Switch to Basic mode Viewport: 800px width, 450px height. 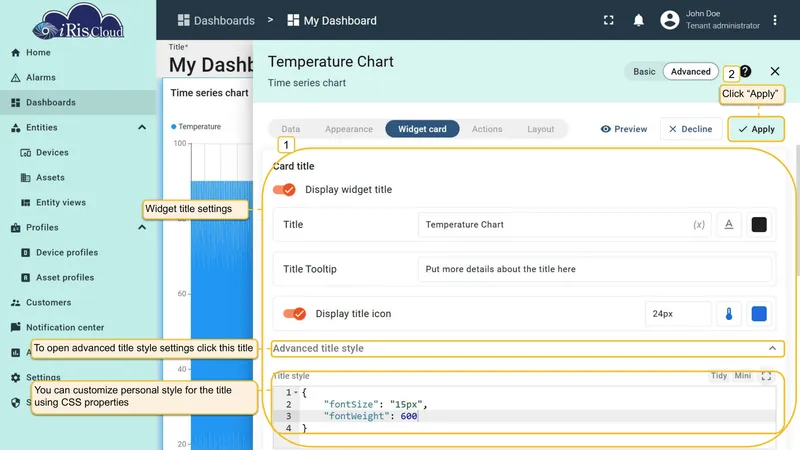tap(644, 71)
